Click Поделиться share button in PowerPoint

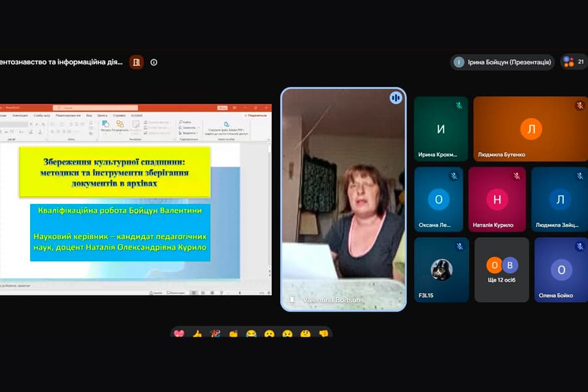click(x=255, y=116)
